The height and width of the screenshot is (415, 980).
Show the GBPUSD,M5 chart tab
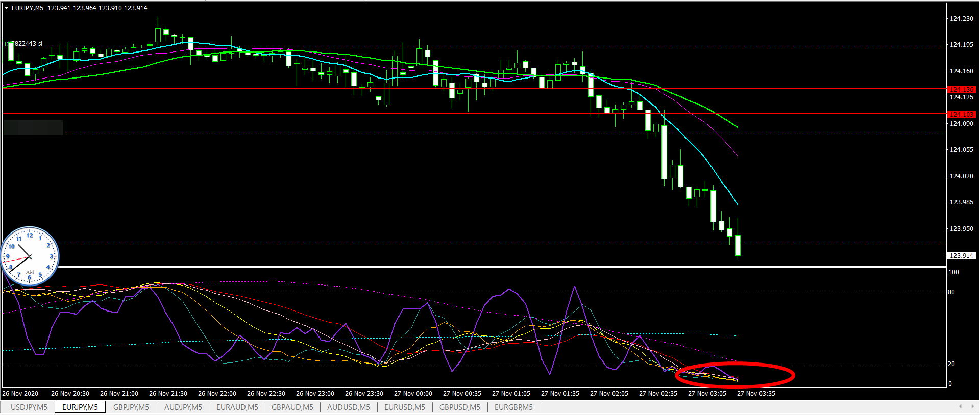click(x=459, y=407)
